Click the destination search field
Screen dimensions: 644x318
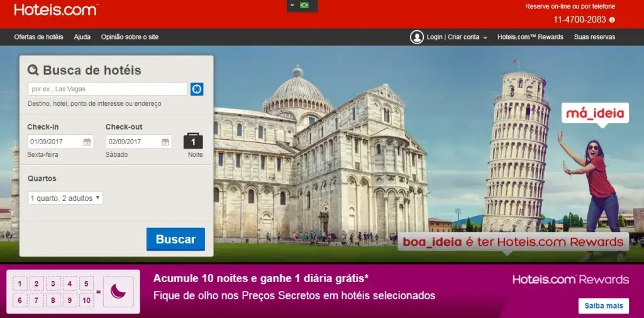(x=108, y=89)
